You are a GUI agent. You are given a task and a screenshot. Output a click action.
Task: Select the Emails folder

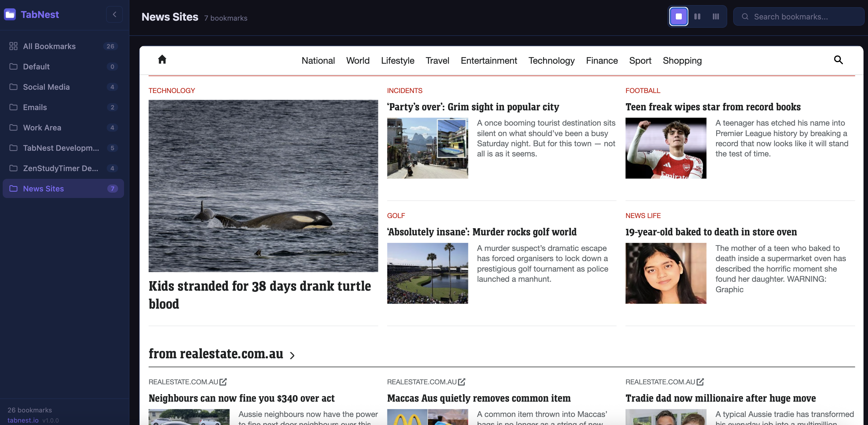(x=35, y=107)
